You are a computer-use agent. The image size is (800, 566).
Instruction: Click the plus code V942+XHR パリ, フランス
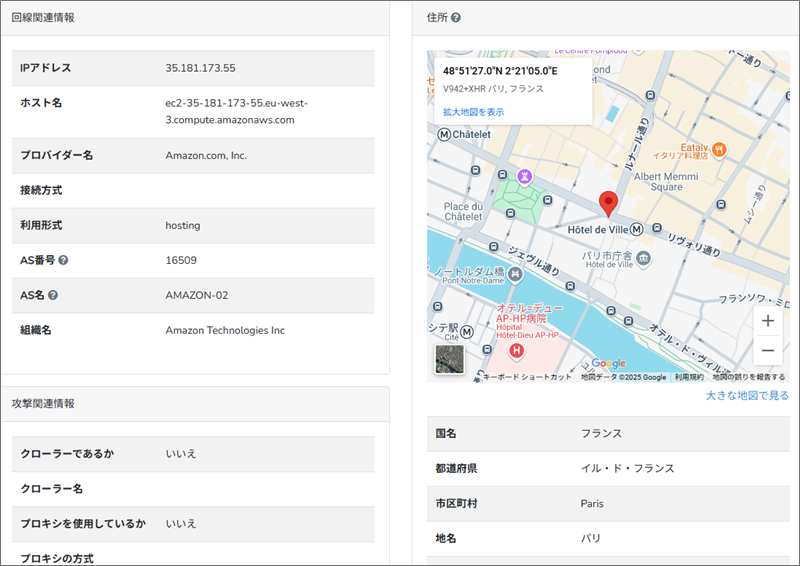[493, 89]
